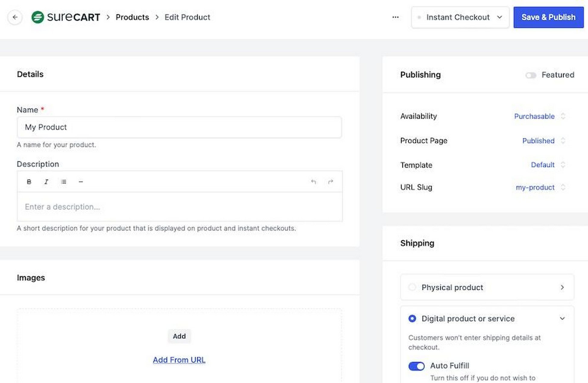Insert bulleted list in description
The height and width of the screenshot is (383, 588).
pos(63,182)
